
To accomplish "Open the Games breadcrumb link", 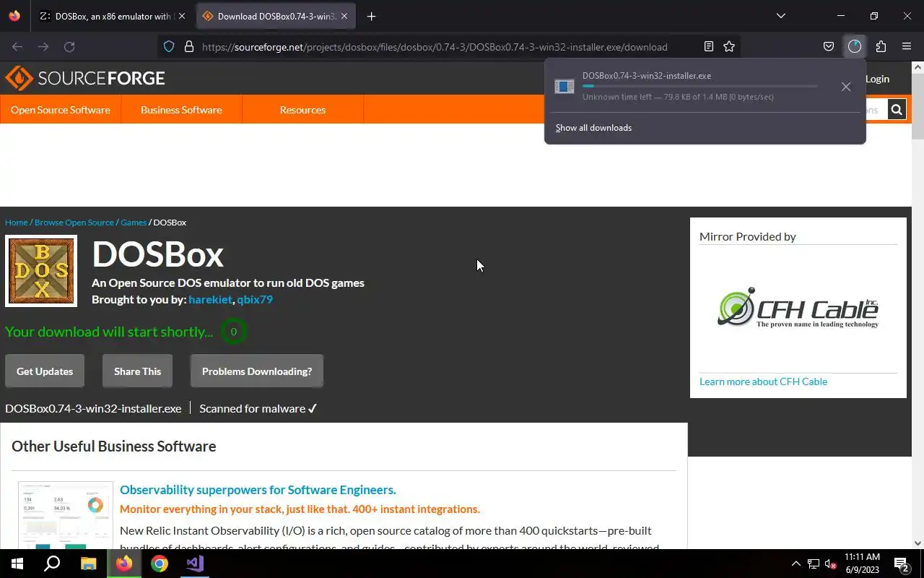I will pyautogui.click(x=134, y=223).
